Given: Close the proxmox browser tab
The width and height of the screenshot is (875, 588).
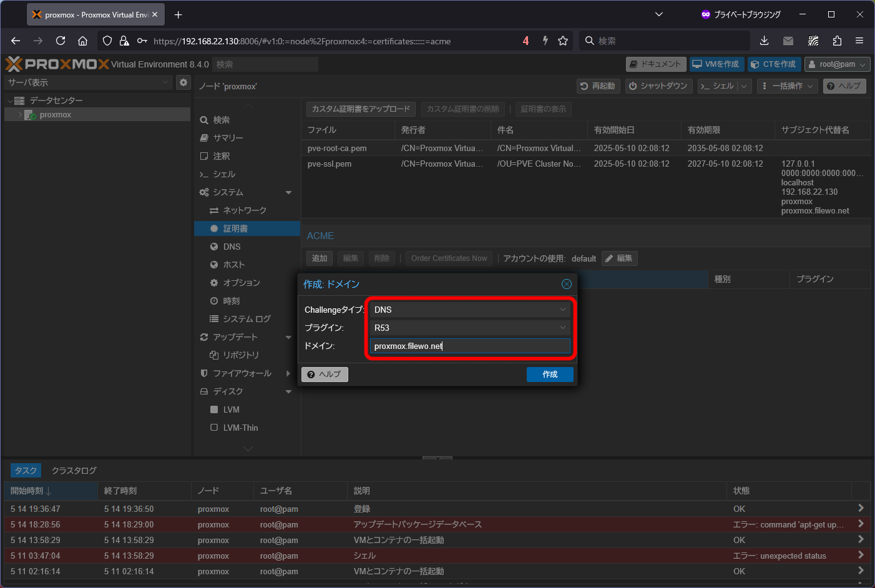Looking at the screenshot, I should click(155, 14).
